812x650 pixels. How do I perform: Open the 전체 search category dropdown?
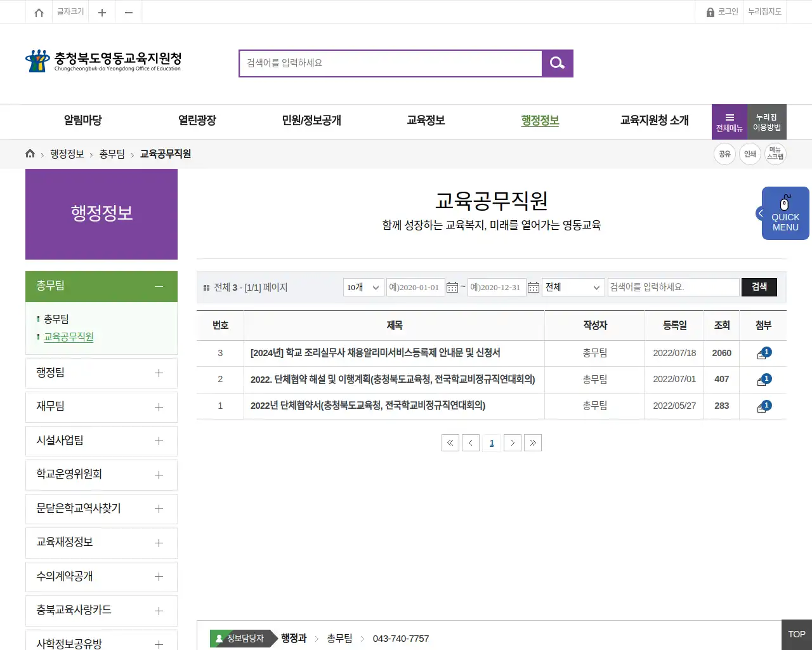pyautogui.click(x=573, y=288)
